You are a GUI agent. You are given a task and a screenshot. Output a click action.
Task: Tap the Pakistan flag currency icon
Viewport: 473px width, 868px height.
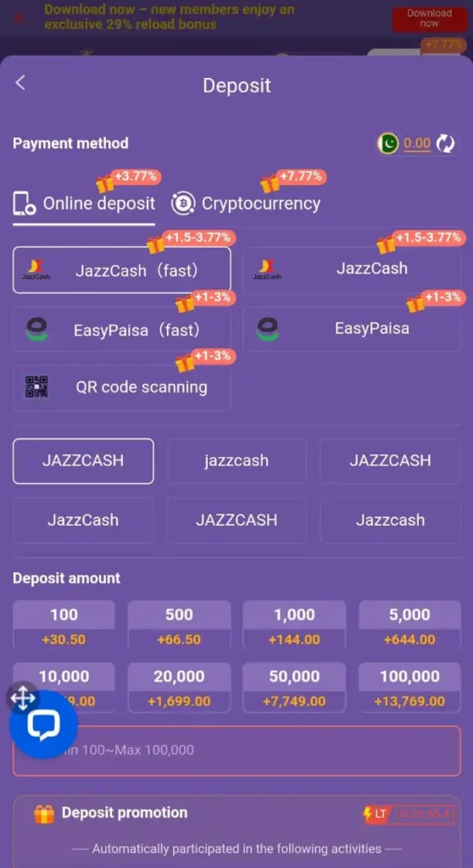(388, 144)
